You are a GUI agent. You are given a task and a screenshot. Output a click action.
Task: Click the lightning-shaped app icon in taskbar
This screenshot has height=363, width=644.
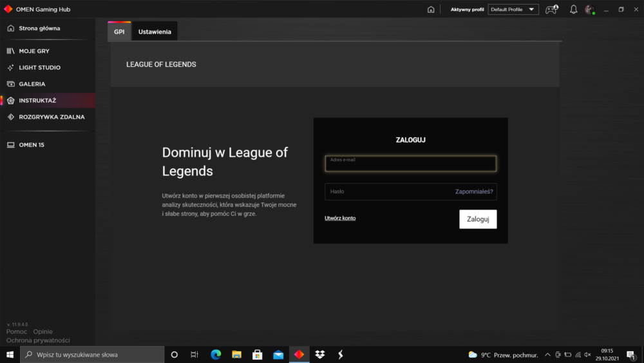coord(341,355)
